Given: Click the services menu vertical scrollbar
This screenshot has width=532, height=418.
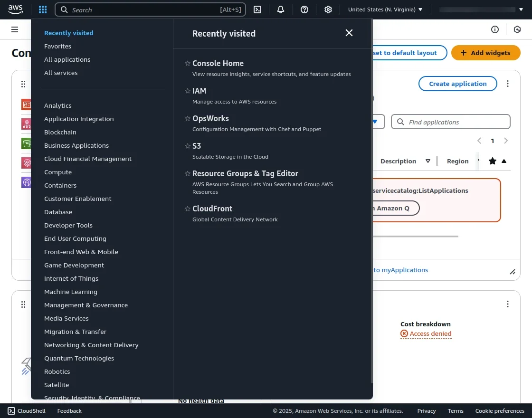Looking at the screenshot, I should pyautogui.click(x=372, y=201).
